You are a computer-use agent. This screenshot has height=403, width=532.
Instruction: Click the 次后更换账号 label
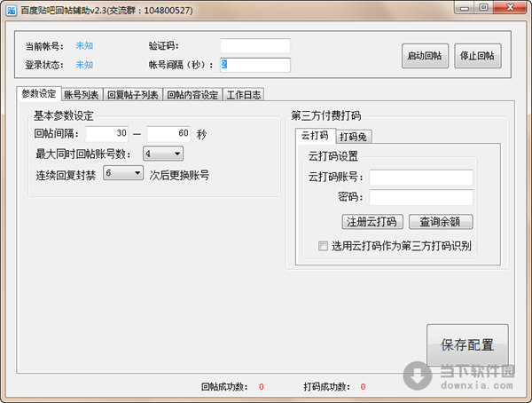pyautogui.click(x=179, y=176)
